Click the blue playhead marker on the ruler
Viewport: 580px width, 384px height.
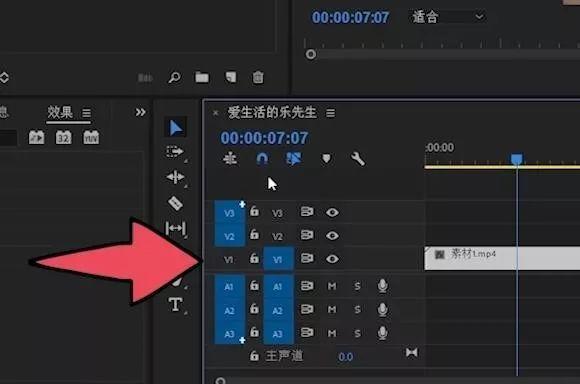[x=516, y=159]
